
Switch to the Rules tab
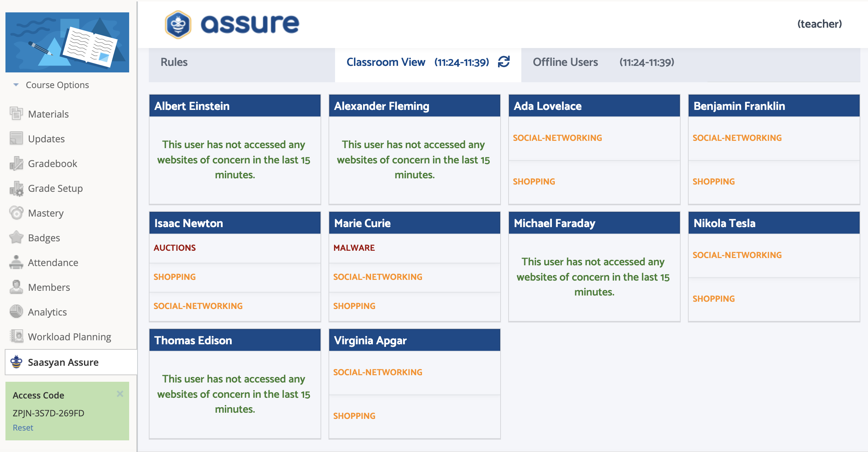(x=175, y=62)
